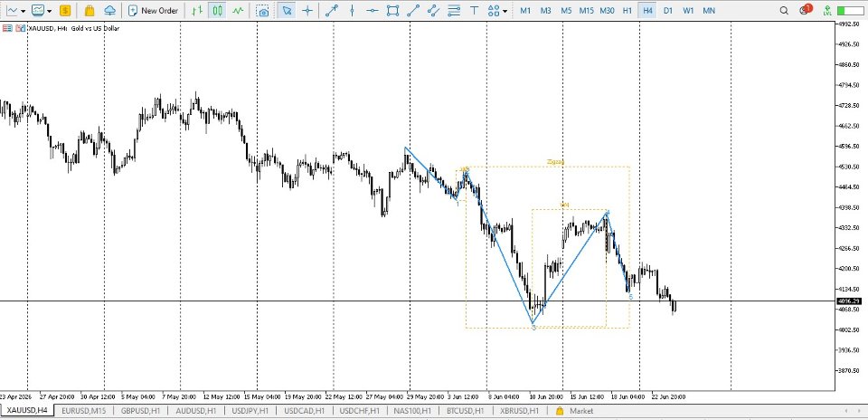
Task: Switch timeframe to M30
Action: (608, 11)
